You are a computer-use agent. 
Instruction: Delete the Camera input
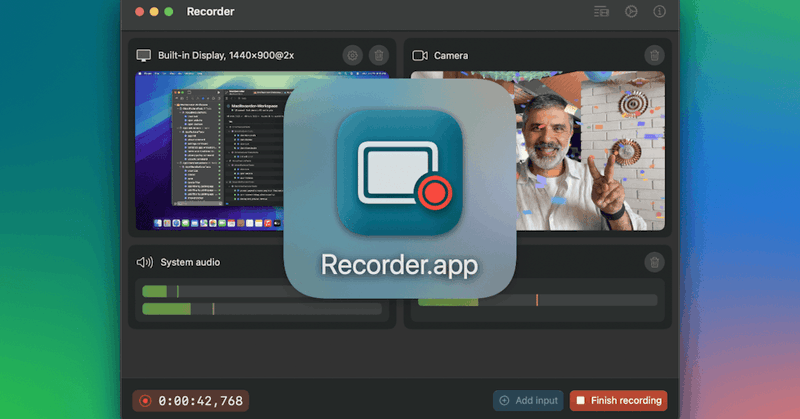655,55
